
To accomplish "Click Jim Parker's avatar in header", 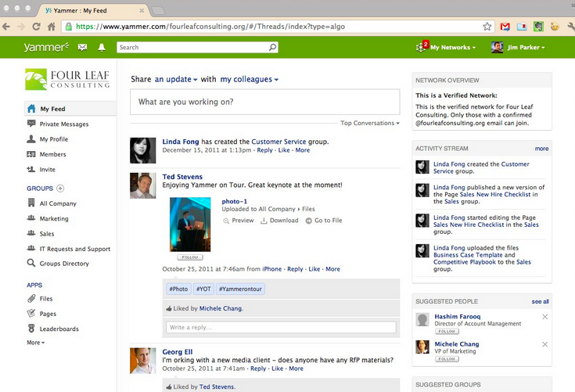I will [498, 47].
